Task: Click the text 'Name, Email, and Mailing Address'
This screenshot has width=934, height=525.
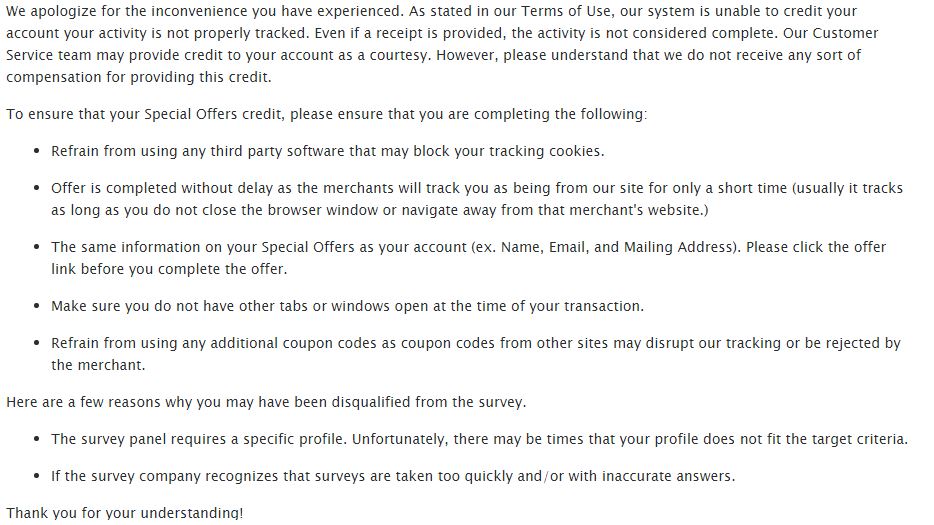Action: [617, 247]
